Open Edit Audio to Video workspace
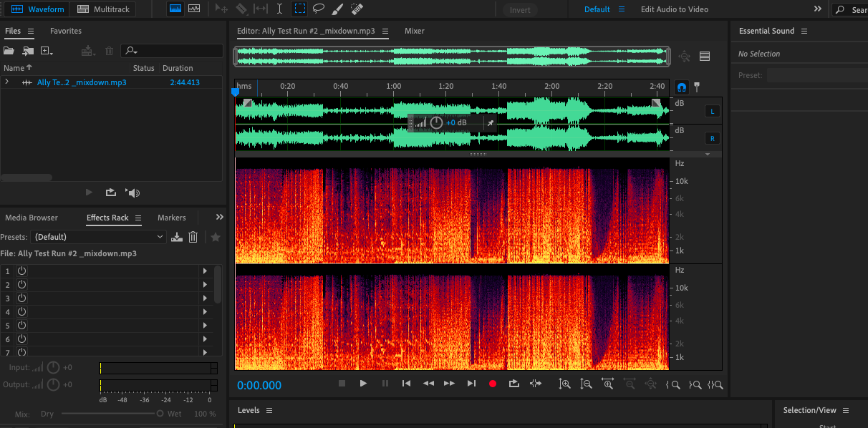 674,9
